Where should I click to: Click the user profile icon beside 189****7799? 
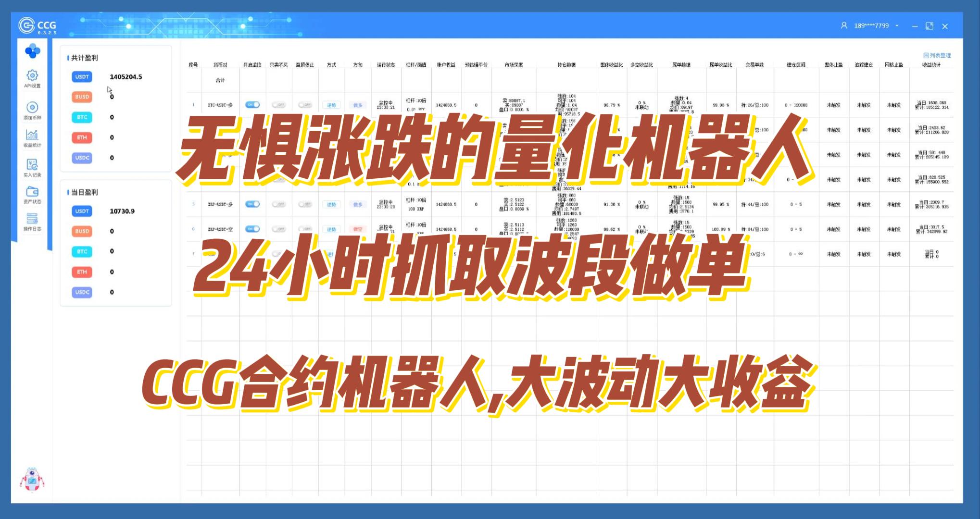(844, 25)
